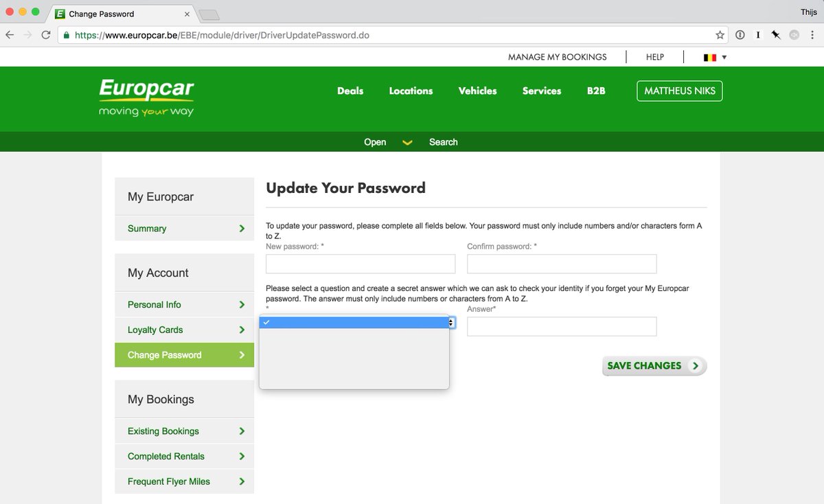
Task: Focus the New password field
Action: click(x=360, y=264)
